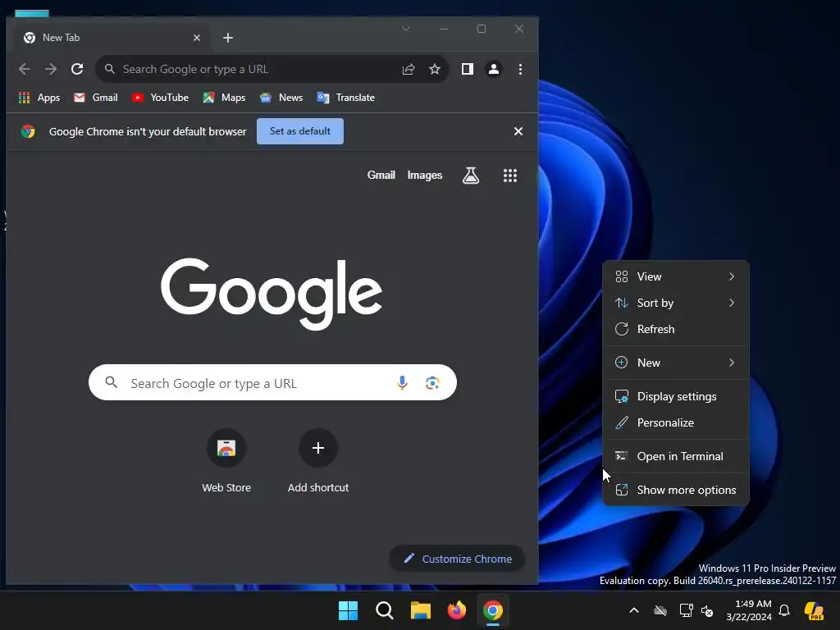Screen dimensions: 840x630
Task: Open a new tab with plus button
Action: coord(228,38)
